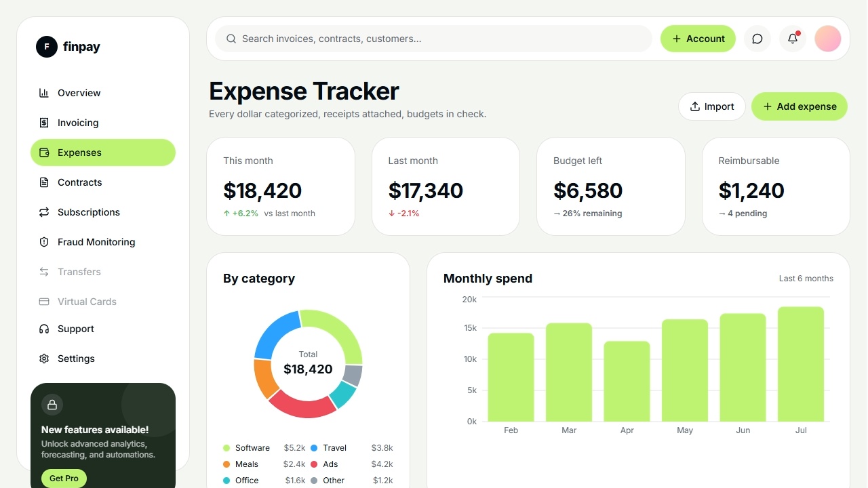Click the Expenses wallet icon

pyautogui.click(x=44, y=152)
